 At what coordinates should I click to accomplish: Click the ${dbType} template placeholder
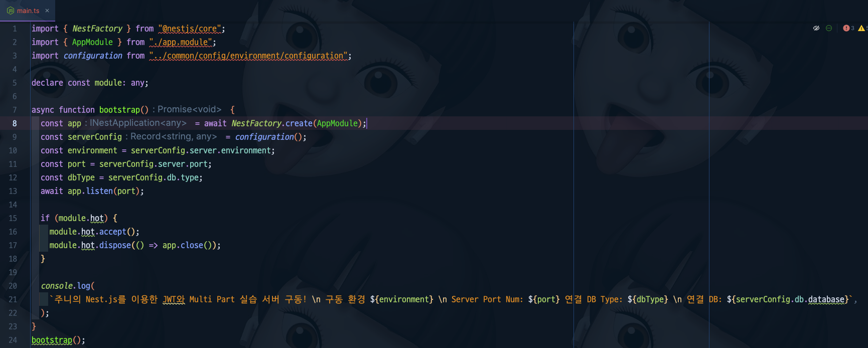coord(648,299)
